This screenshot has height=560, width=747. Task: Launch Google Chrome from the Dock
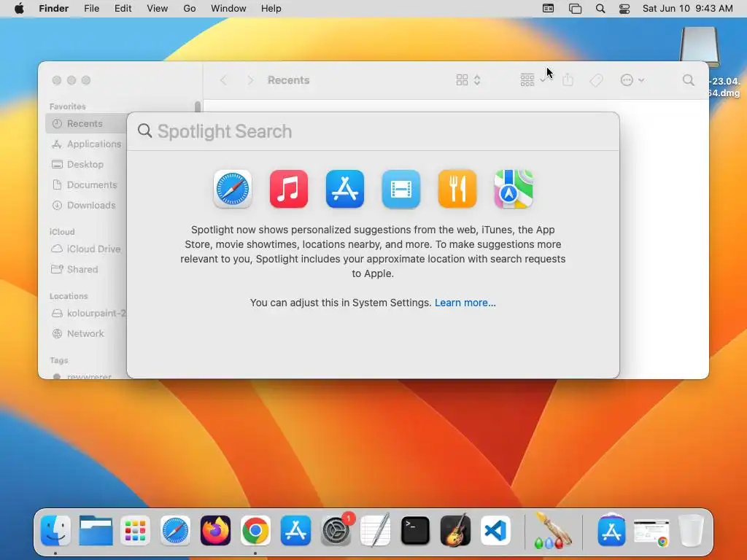255,531
